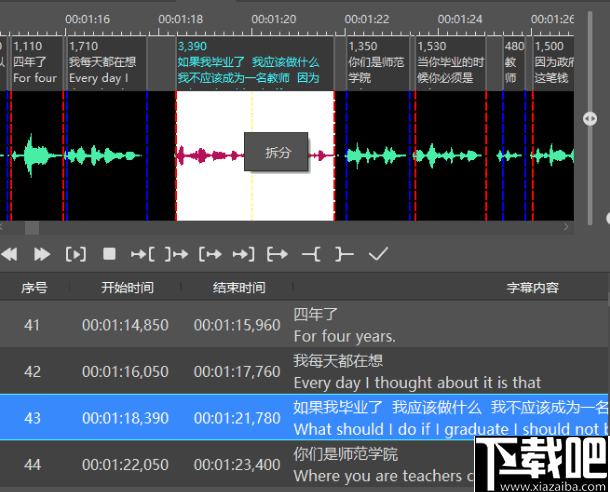Click start time 00:01:16,050
Image resolution: width=610 pixels, height=492 pixels.
point(125,372)
